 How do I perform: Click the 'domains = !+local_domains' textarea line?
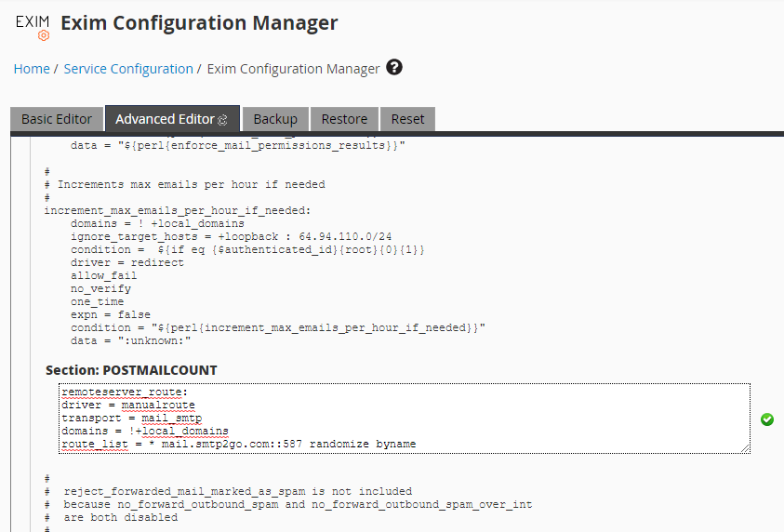145,431
